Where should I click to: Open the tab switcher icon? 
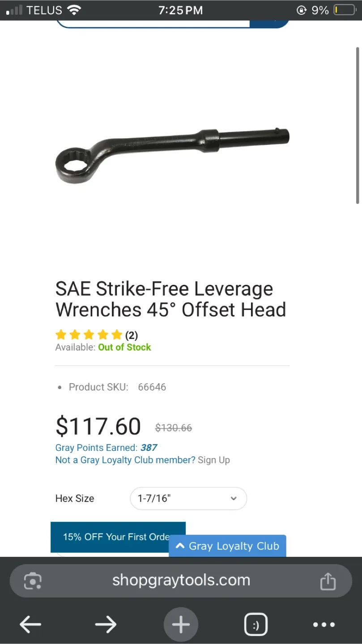tap(256, 624)
